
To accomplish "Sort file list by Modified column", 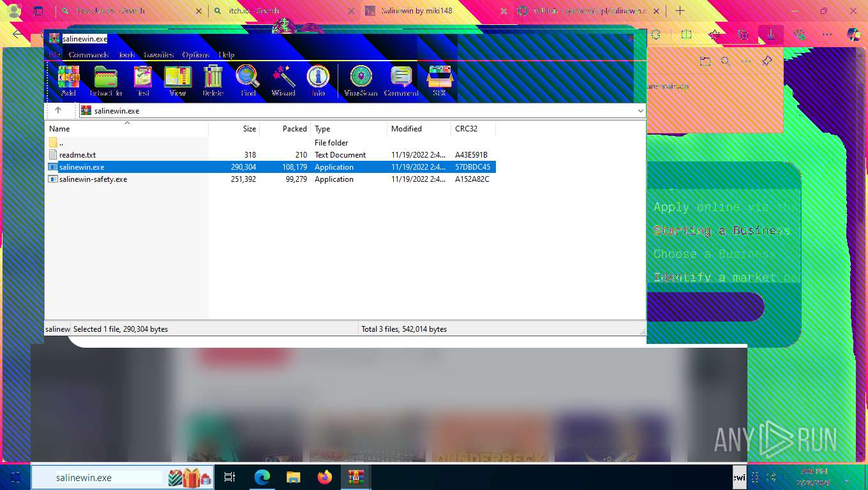I will click(419, 128).
